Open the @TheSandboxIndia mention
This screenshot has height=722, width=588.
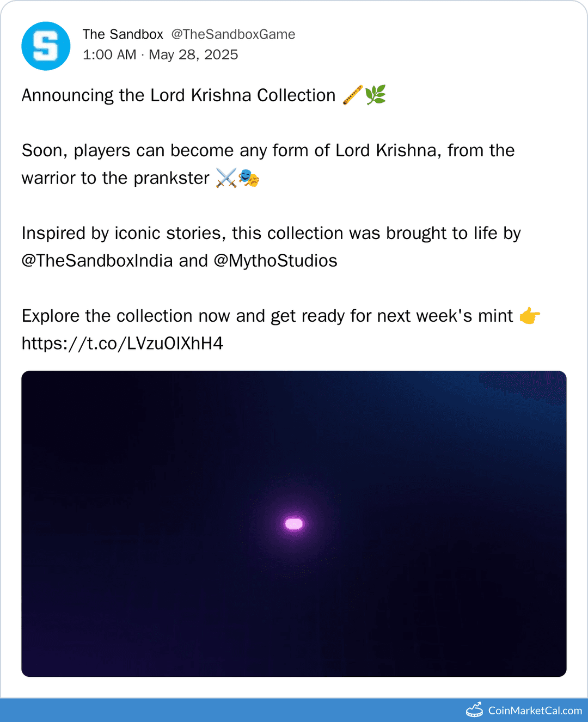(x=97, y=261)
